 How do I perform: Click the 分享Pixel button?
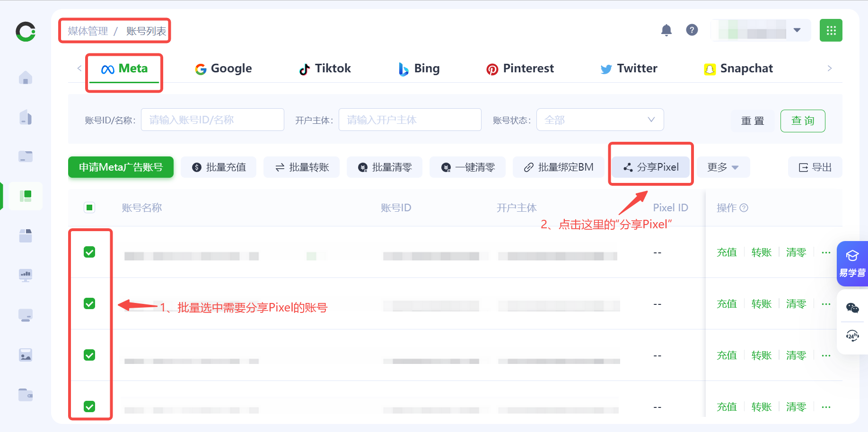(651, 167)
